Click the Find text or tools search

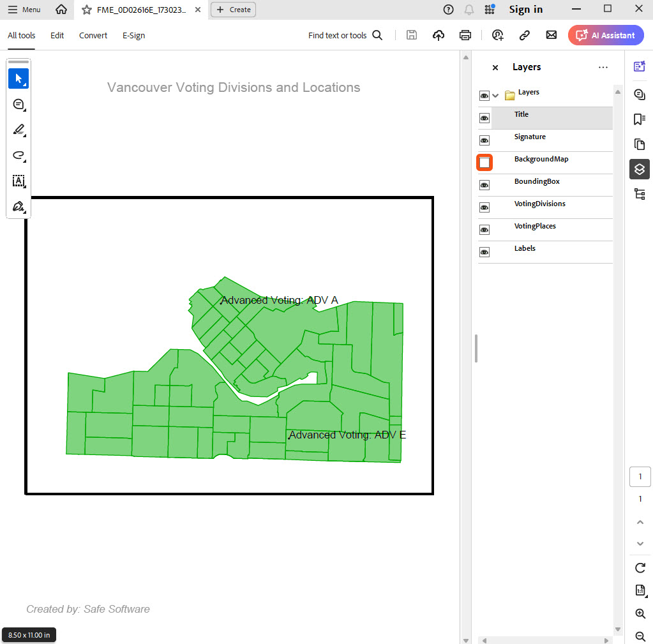pos(345,36)
